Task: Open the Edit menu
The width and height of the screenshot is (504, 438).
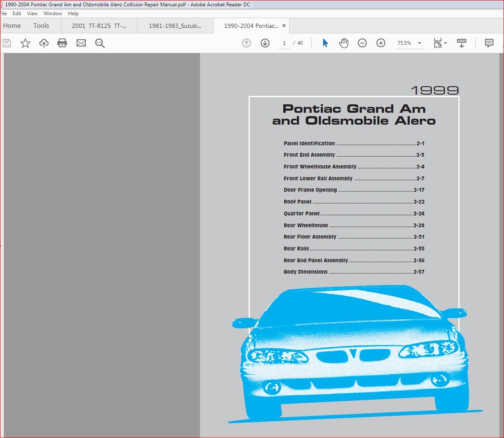Action: [17, 14]
